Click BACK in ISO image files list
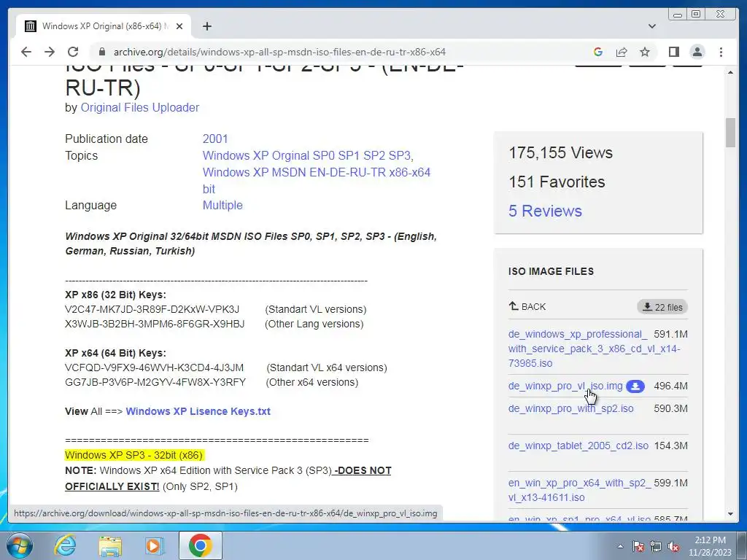The height and width of the screenshot is (560, 747). click(x=527, y=307)
